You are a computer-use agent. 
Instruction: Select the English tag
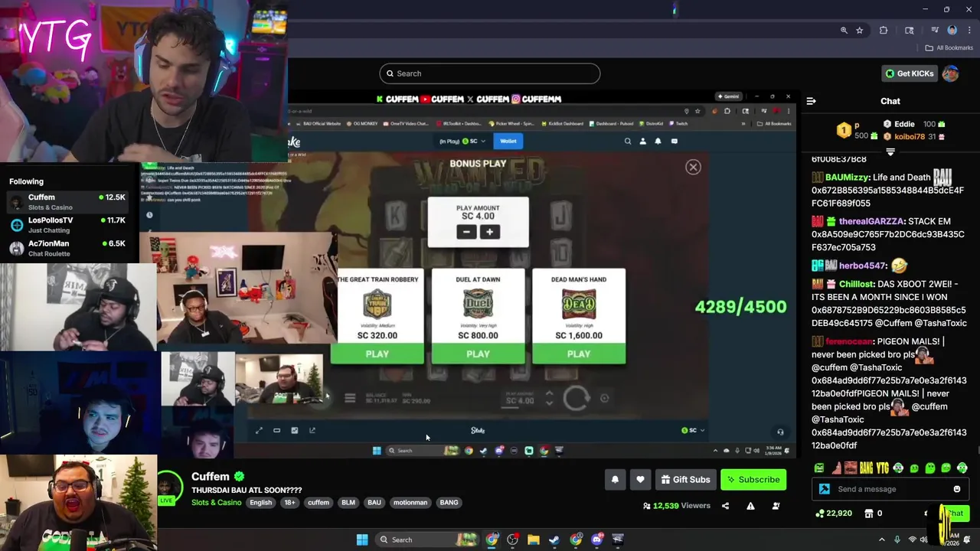260,503
